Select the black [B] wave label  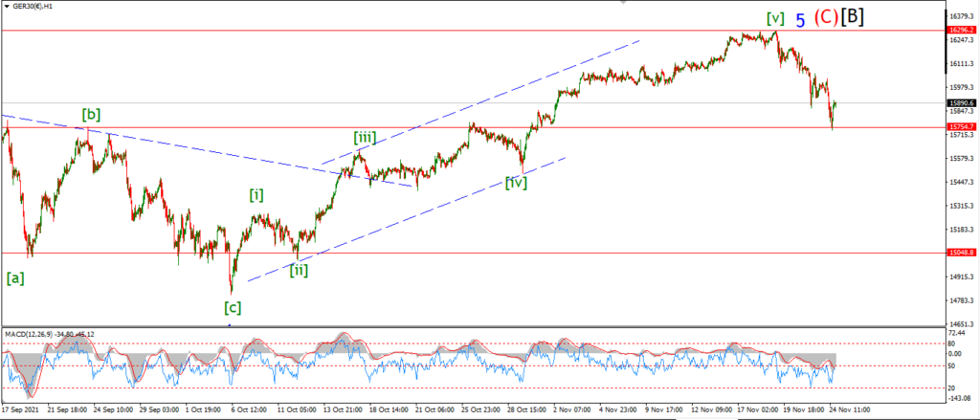(x=853, y=17)
